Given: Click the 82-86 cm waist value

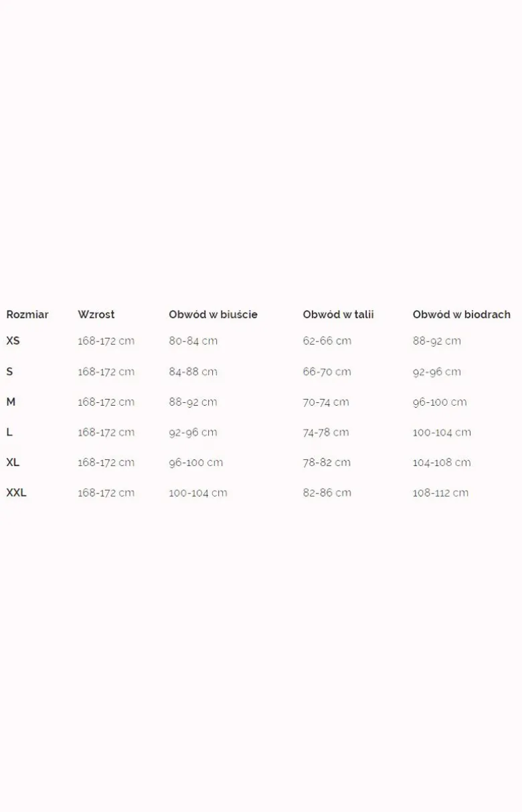Looking at the screenshot, I should 327,493.
